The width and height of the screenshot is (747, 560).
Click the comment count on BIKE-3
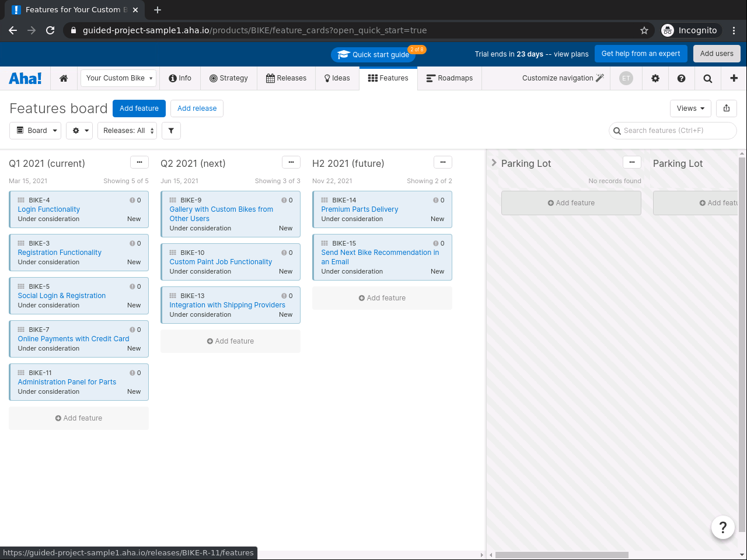[135, 243]
